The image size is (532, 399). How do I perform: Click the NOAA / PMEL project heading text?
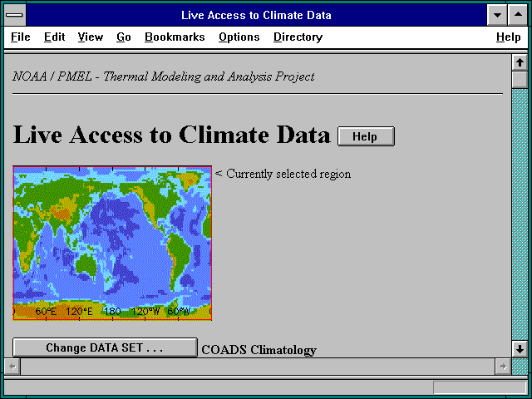coord(164,76)
